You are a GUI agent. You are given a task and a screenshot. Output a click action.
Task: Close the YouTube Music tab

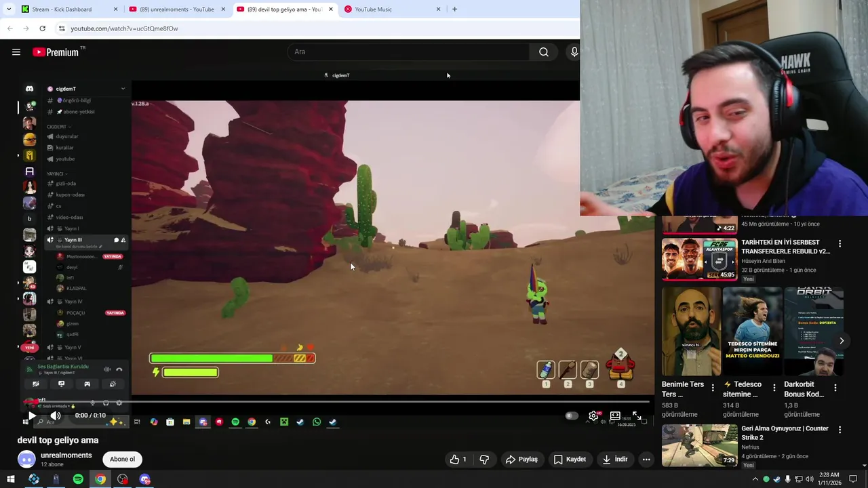click(x=438, y=9)
